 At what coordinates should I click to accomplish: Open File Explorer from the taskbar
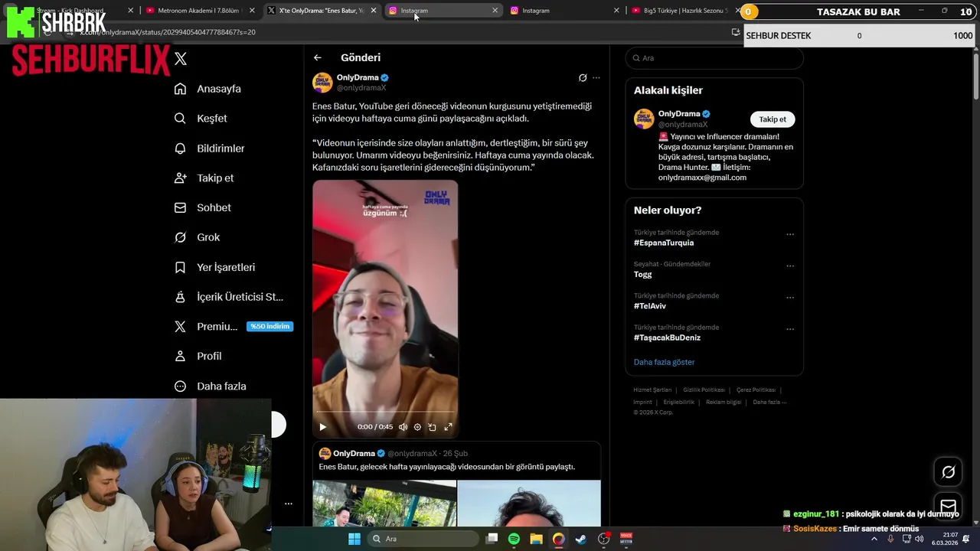(536, 539)
